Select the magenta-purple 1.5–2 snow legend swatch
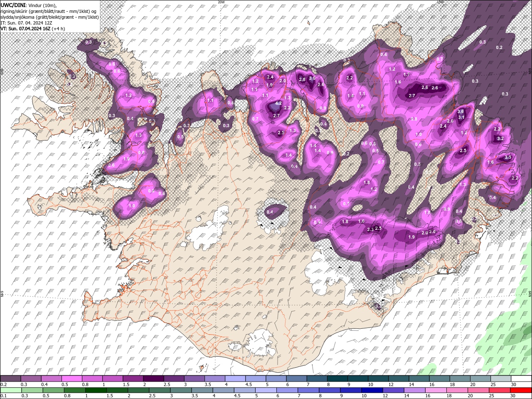Viewport: 532px width, 399px height. pyautogui.click(x=133, y=379)
